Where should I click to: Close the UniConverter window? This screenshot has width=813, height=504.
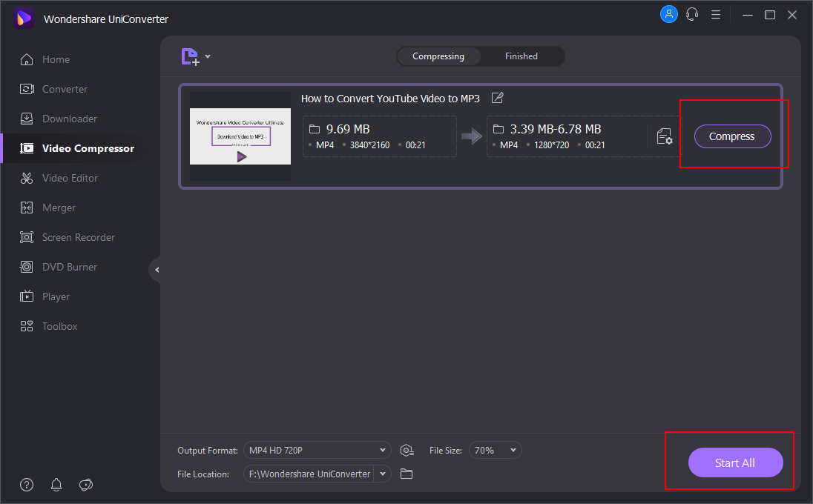pyautogui.click(x=792, y=15)
